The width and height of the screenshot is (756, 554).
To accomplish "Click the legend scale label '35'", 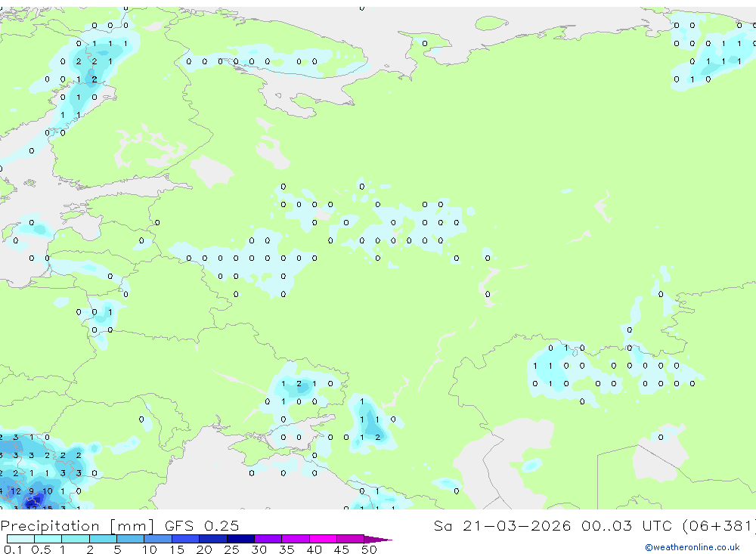I will coord(287,549).
